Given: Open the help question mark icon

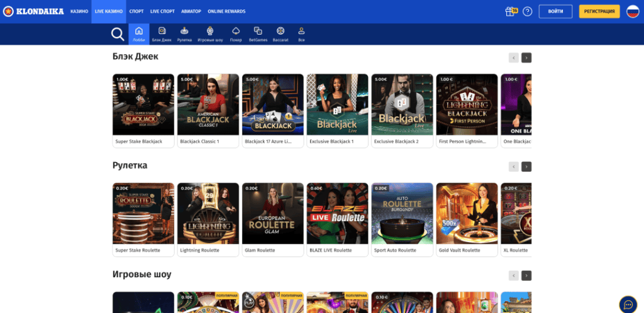Looking at the screenshot, I should pos(528,11).
